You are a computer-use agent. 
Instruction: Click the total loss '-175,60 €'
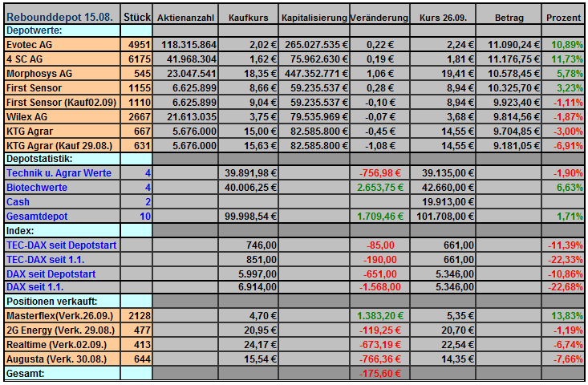click(380, 374)
